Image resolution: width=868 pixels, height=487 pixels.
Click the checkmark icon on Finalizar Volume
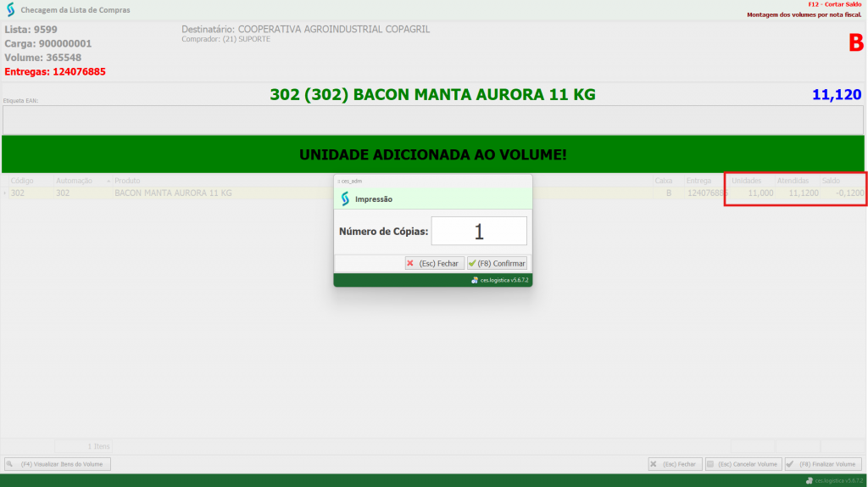pyautogui.click(x=790, y=464)
